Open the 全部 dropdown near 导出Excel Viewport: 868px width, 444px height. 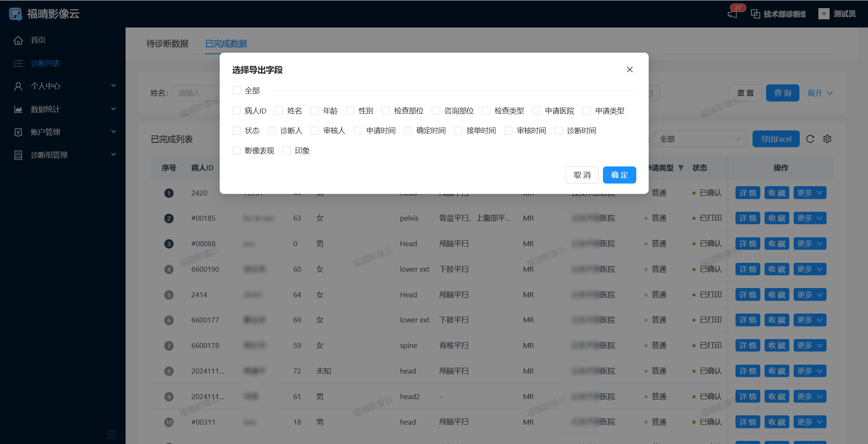[x=699, y=139]
